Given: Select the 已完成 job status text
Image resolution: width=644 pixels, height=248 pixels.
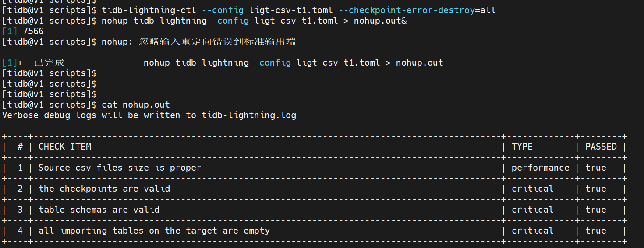Looking at the screenshot, I should point(49,63).
